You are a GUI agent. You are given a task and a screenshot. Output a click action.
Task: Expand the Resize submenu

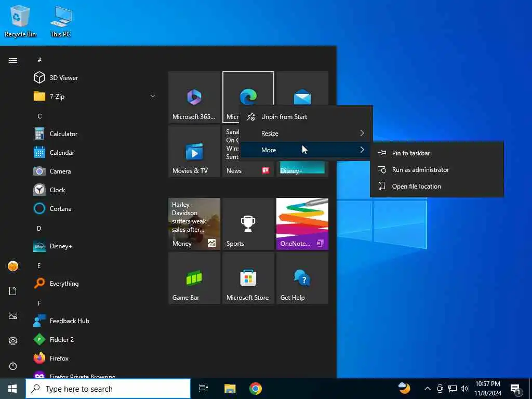click(306, 134)
